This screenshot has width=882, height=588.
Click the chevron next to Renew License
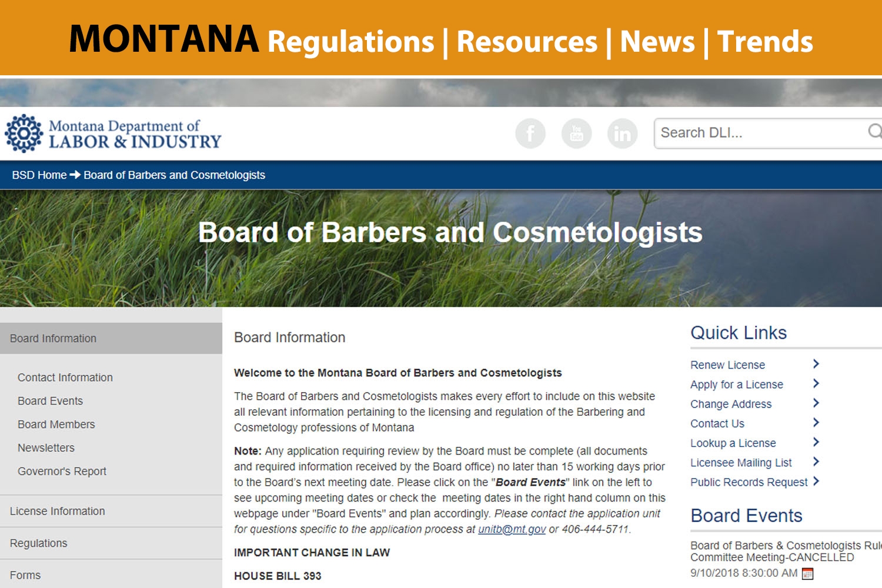[x=816, y=364]
